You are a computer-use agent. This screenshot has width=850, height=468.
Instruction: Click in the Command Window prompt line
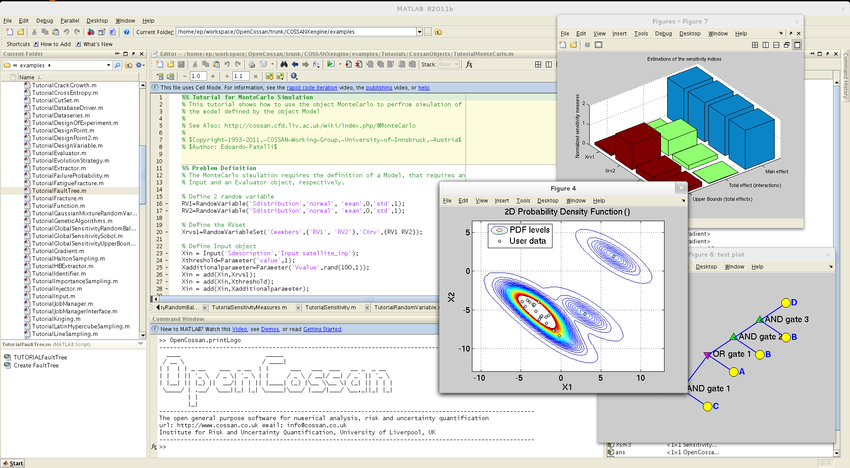coord(379,447)
